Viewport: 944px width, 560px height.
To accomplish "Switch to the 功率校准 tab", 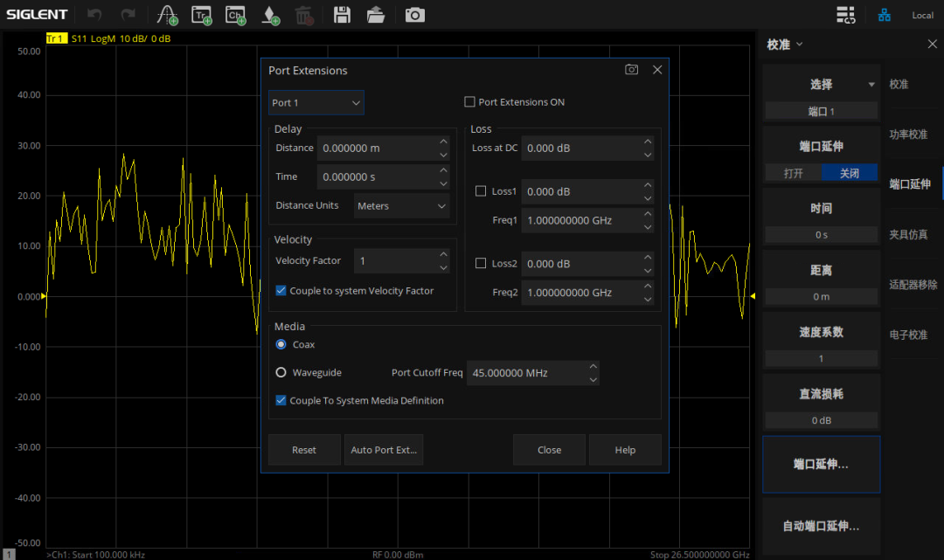I will [908, 135].
